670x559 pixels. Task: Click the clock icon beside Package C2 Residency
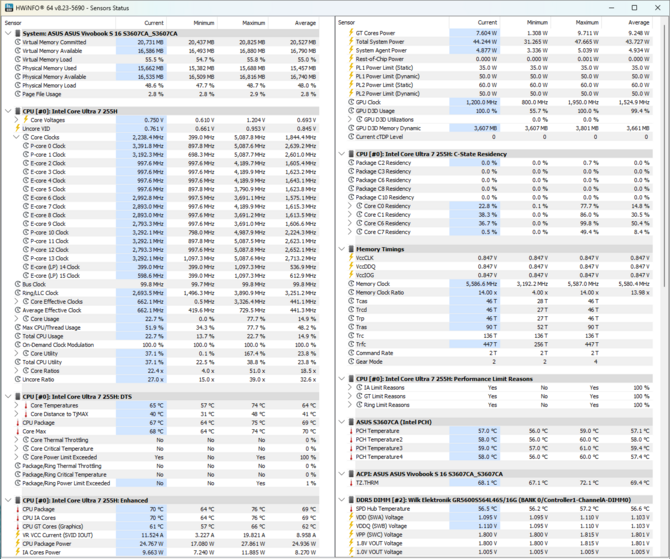click(351, 163)
